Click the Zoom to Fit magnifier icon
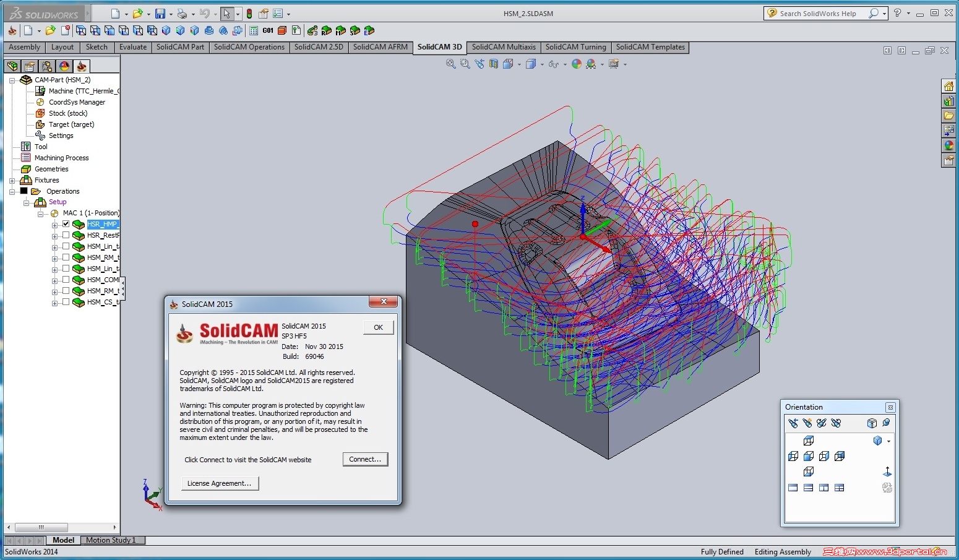This screenshot has width=959, height=560. click(x=451, y=64)
